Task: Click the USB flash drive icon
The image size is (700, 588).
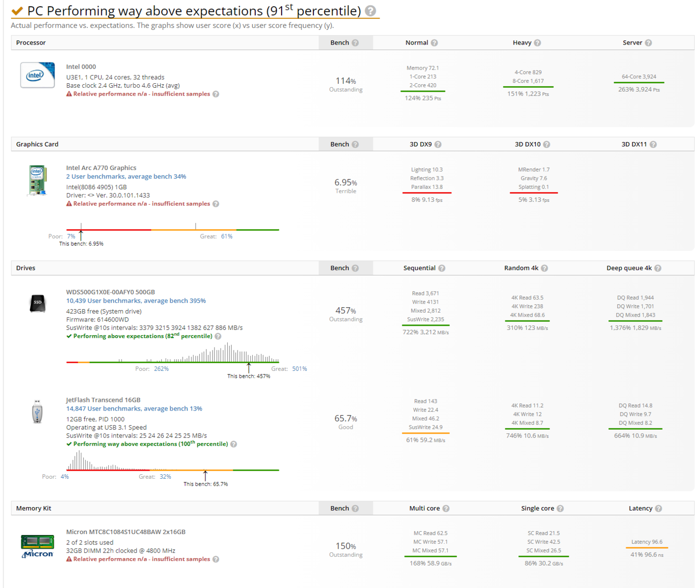Action: 37,412
